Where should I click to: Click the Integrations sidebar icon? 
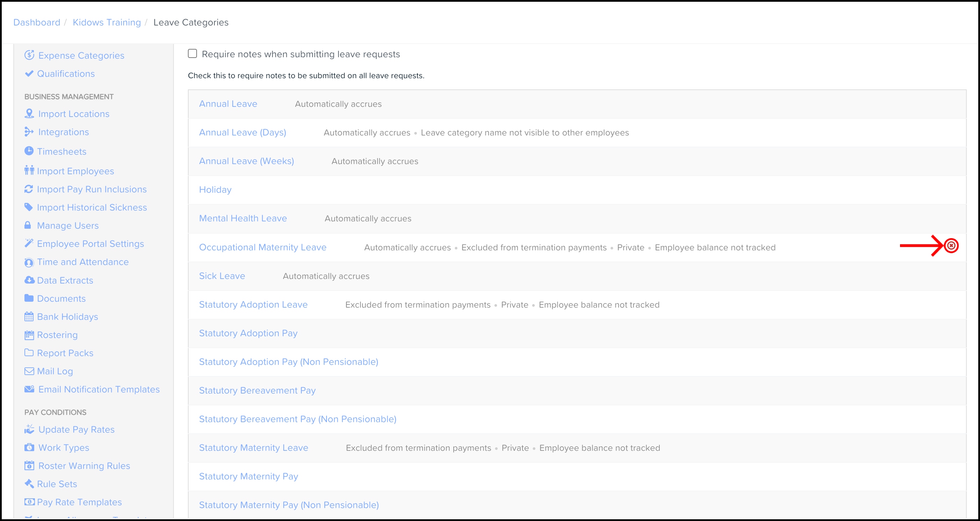tap(29, 132)
